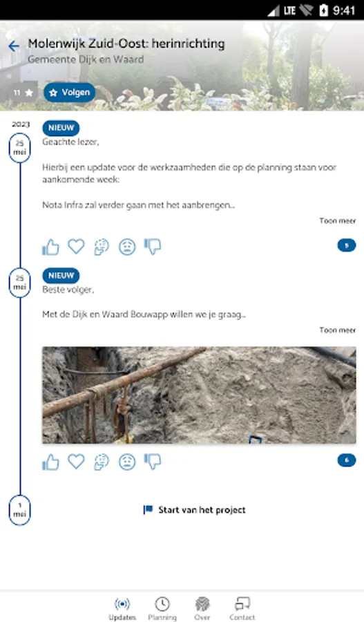Open reaction count badge on first update

click(x=347, y=245)
